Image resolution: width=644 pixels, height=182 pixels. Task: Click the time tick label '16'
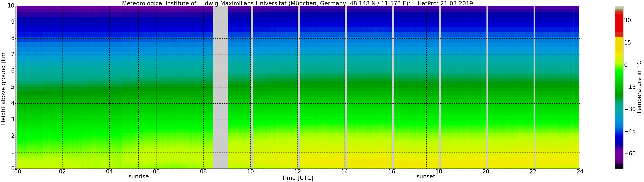point(391,172)
